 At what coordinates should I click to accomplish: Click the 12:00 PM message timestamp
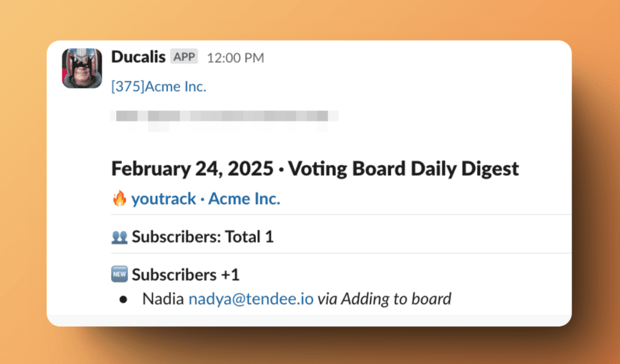click(x=236, y=57)
